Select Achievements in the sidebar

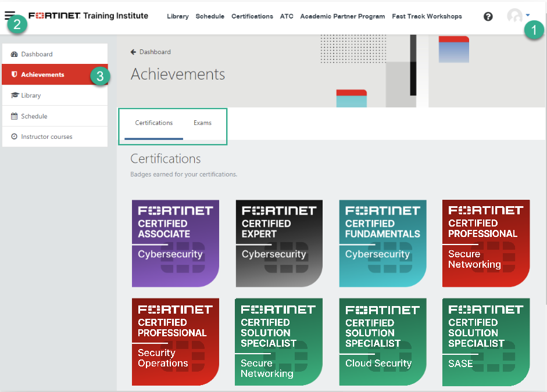55,74
